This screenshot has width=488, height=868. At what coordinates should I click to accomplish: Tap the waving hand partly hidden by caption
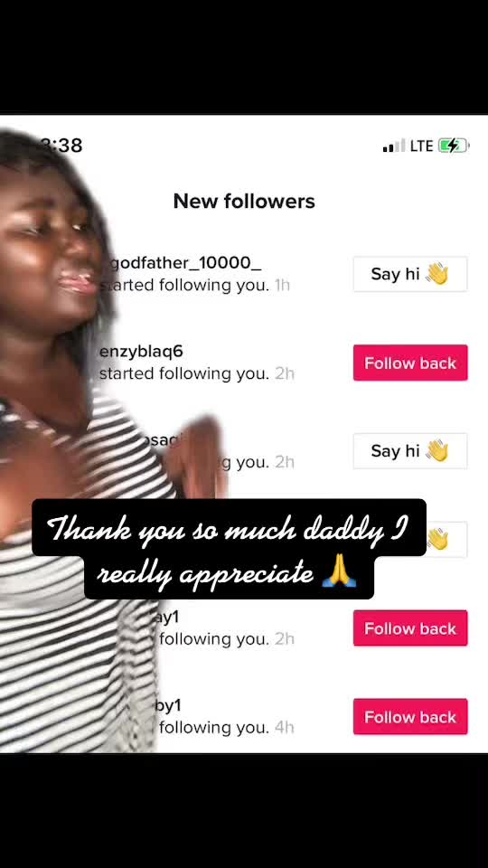coord(437,539)
